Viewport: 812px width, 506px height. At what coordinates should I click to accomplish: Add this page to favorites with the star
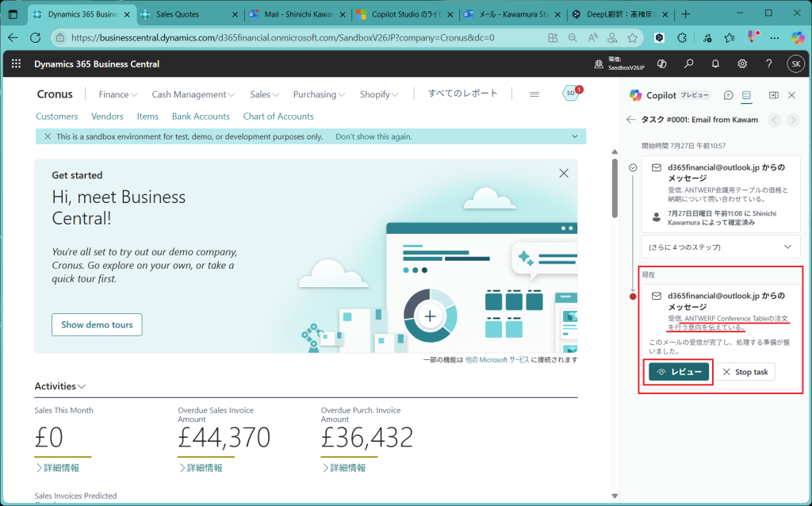[632, 38]
